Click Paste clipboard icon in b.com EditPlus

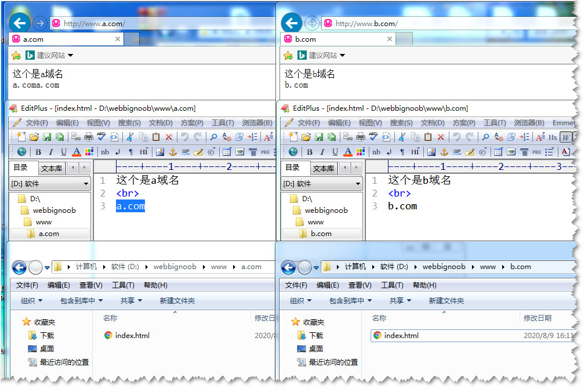428,137
